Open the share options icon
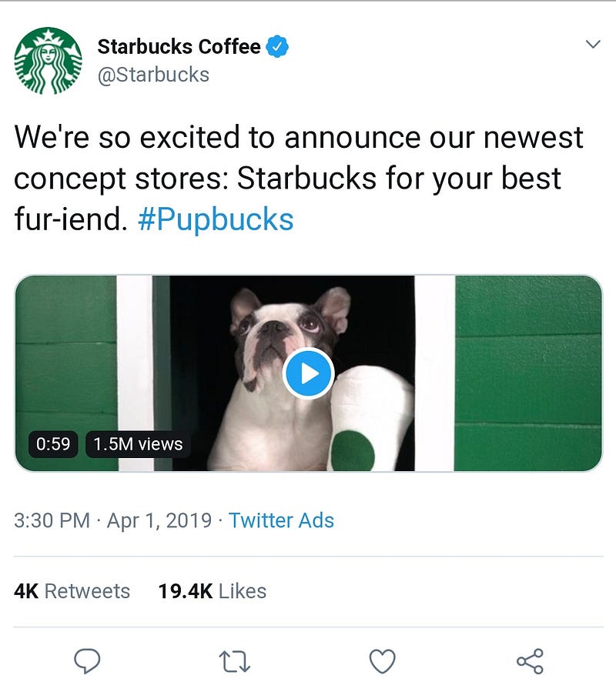The image size is (616, 692). [x=530, y=660]
